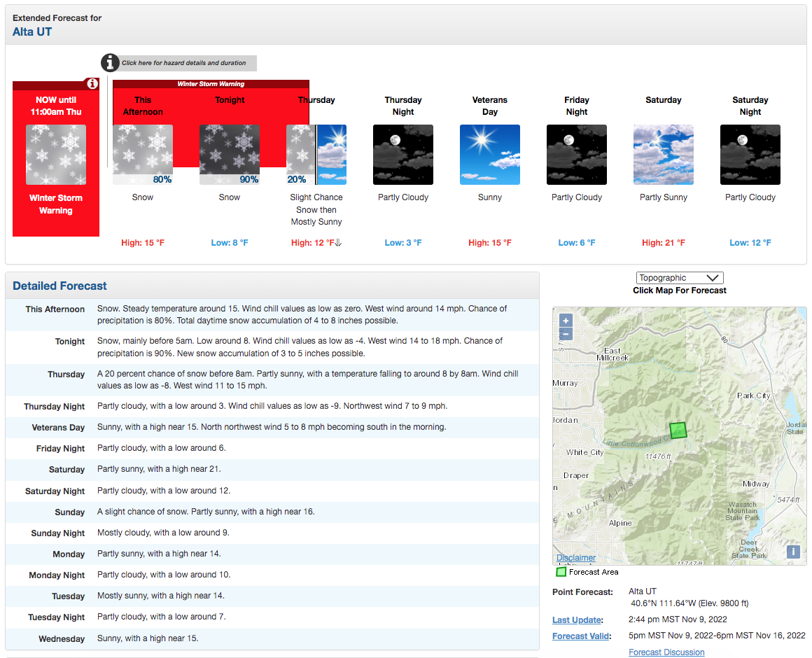Click the Saturday Night partly cloudy icon
The height and width of the screenshot is (658, 812).
[750, 154]
